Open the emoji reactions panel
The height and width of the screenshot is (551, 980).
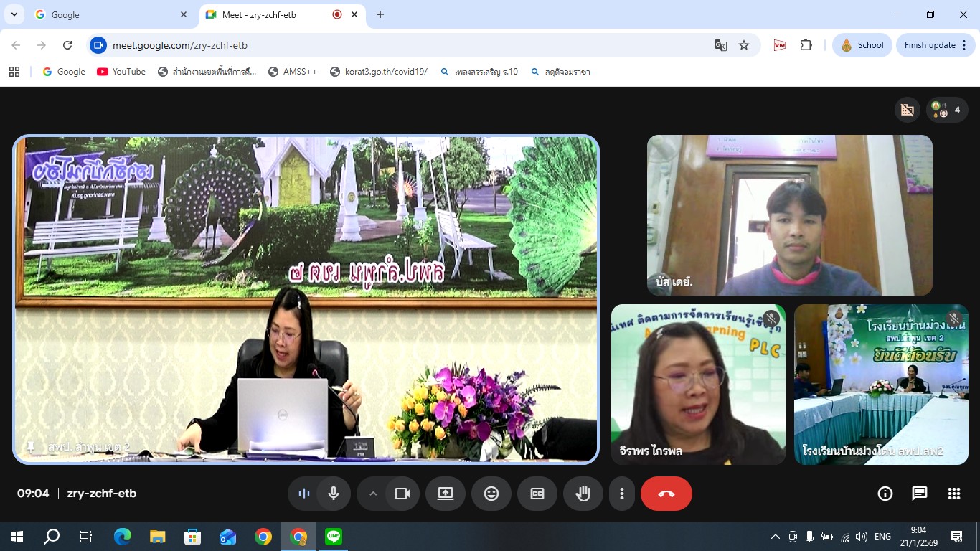[x=491, y=494]
